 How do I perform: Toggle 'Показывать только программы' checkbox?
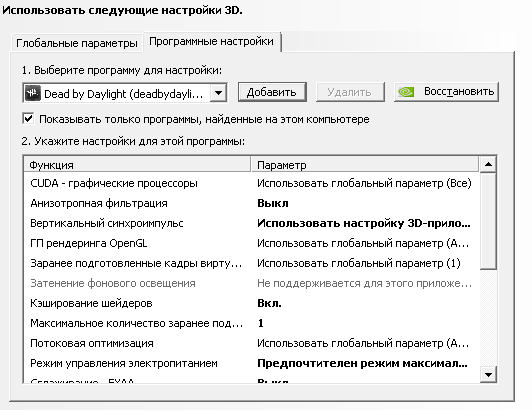(x=28, y=119)
